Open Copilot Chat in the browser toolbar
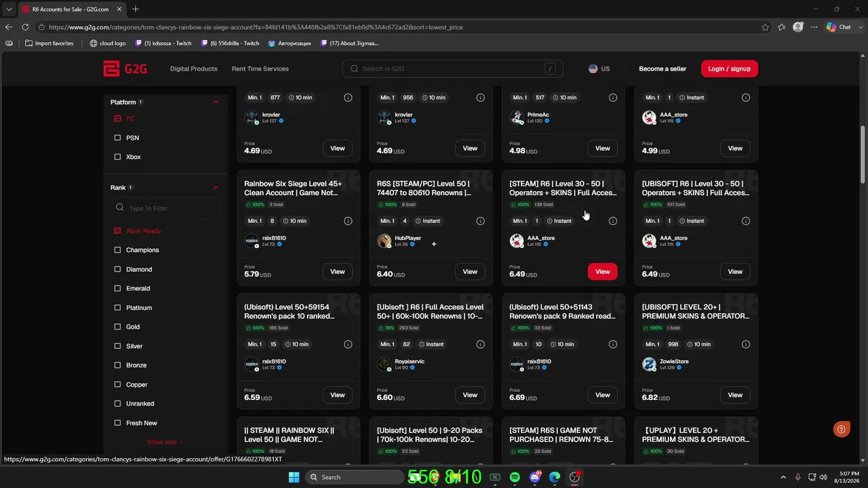The width and height of the screenshot is (868, 488). [839, 27]
